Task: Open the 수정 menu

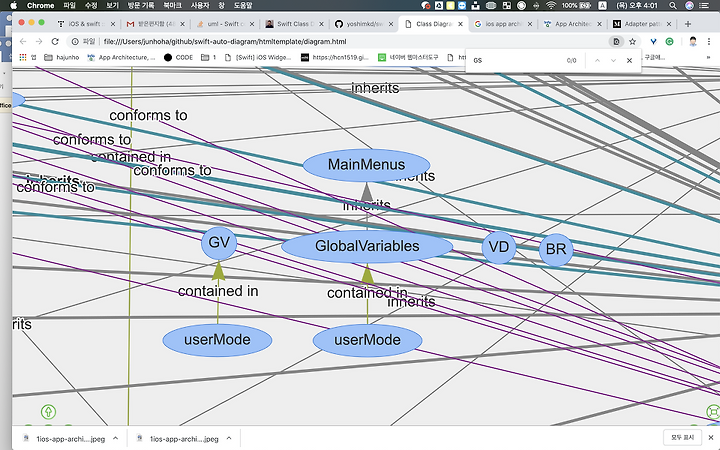Action: pyautogui.click(x=91, y=6)
